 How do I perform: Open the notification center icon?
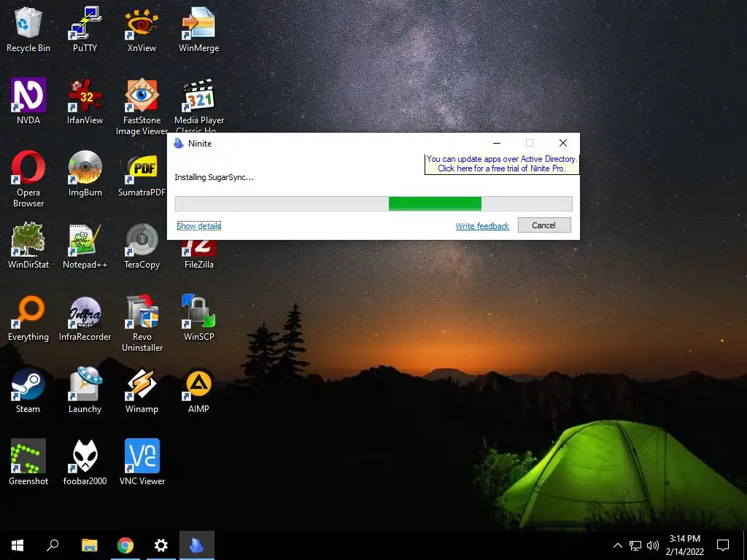pos(723,545)
